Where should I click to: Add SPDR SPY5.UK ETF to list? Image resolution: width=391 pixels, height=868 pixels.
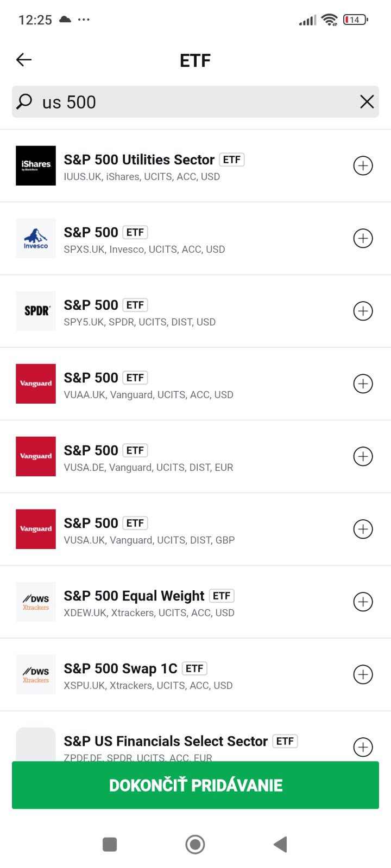363,311
